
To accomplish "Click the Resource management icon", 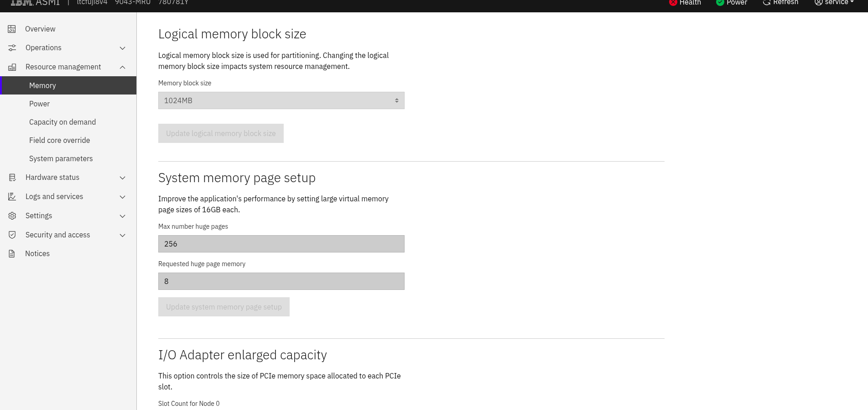I will pos(12,67).
